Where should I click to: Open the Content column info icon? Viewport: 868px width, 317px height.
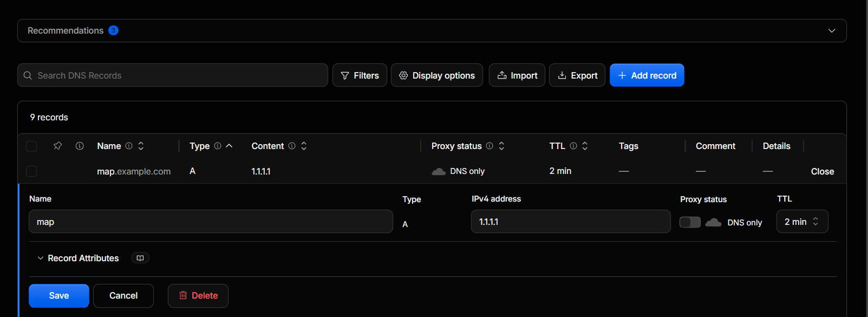[292, 146]
